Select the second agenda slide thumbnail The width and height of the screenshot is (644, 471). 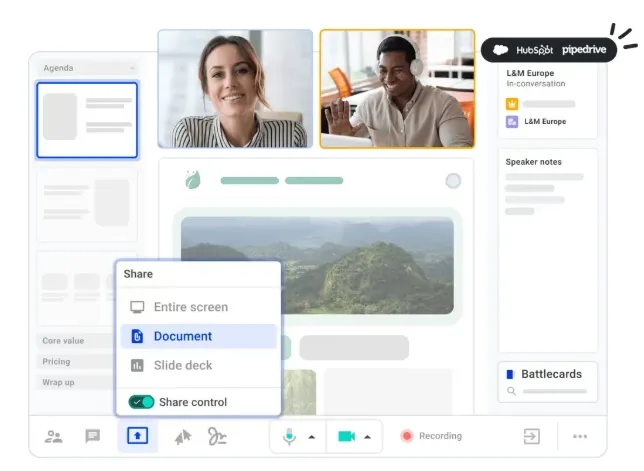click(x=87, y=207)
